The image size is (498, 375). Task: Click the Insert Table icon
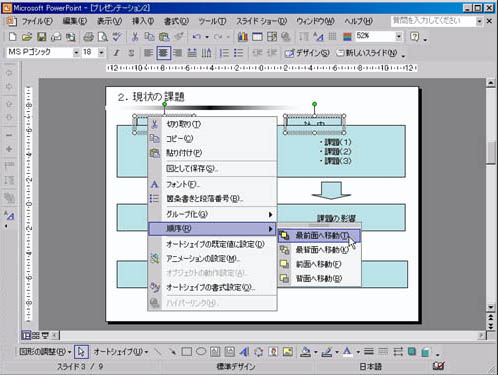(257, 36)
